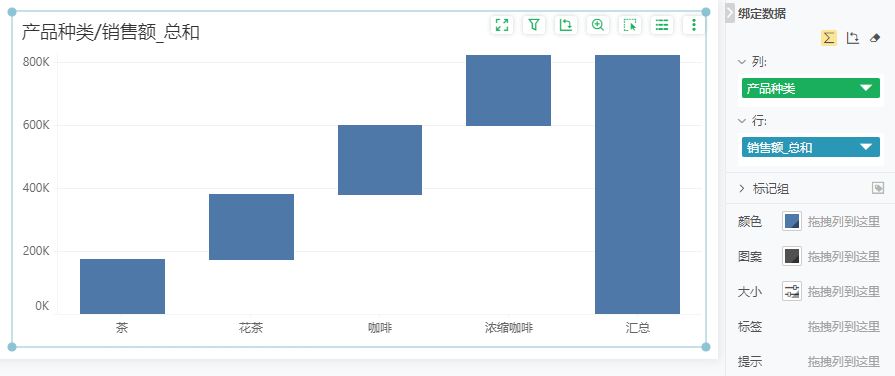Open the filter funnel icon
895x376 pixels.
(x=534, y=25)
